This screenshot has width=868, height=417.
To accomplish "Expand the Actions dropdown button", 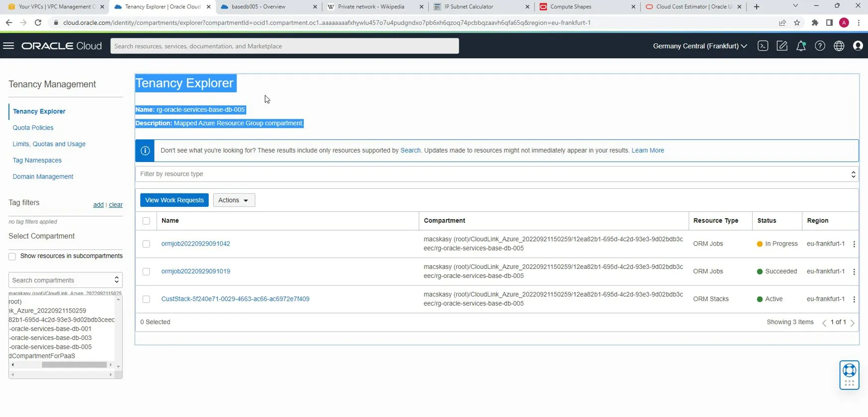I will [234, 200].
